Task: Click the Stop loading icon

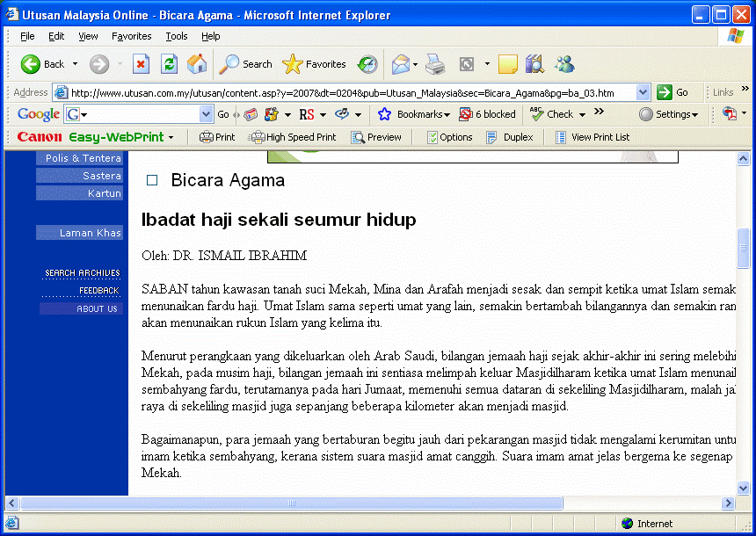Action: (x=141, y=64)
